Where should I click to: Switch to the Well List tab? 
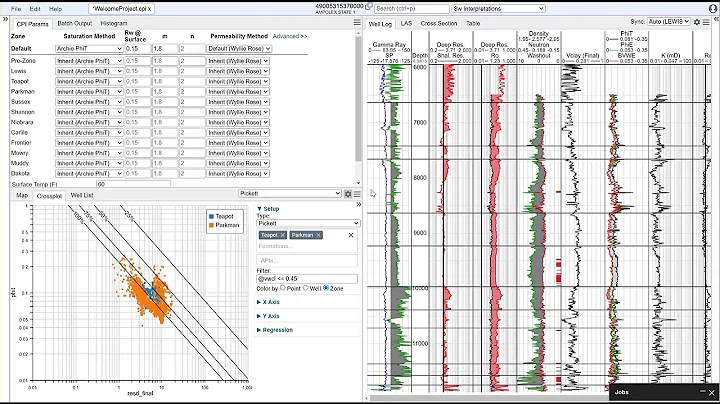click(x=82, y=195)
